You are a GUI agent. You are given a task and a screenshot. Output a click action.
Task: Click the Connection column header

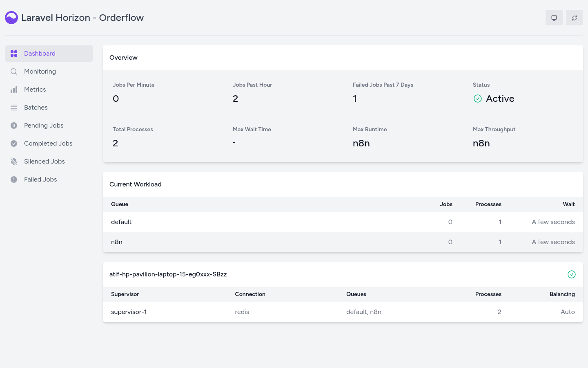click(250, 294)
